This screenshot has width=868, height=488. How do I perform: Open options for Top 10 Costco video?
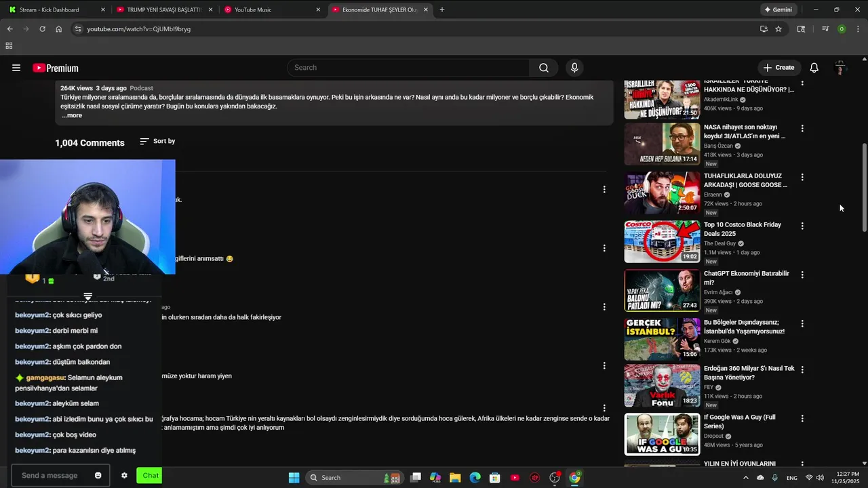[x=802, y=226]
